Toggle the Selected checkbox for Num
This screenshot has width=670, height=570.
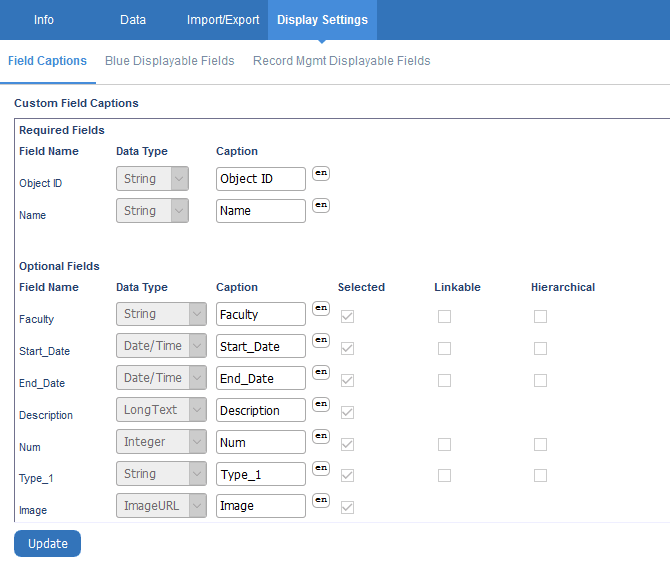(x=347, y=445)
